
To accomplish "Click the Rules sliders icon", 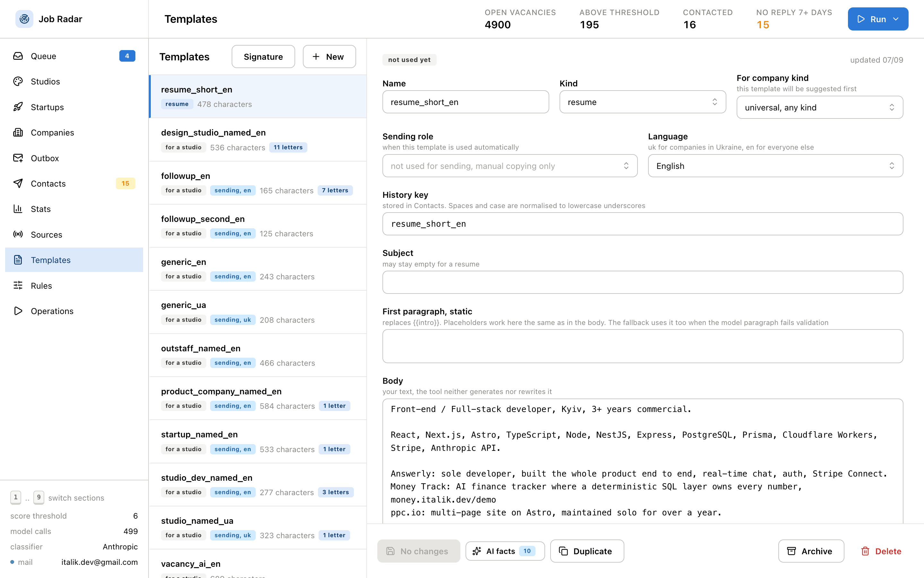I will click(18, 285).
